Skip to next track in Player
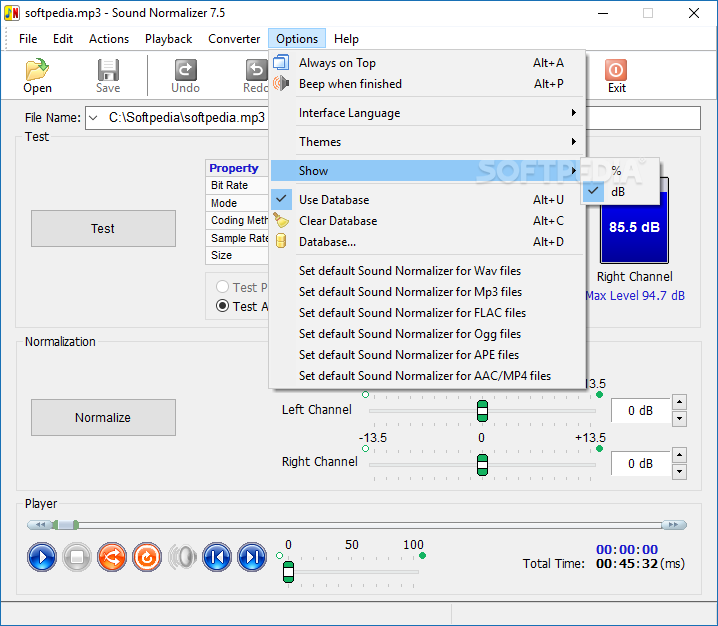The width and height of the screenshot is (718, 626). click(252, 557)
